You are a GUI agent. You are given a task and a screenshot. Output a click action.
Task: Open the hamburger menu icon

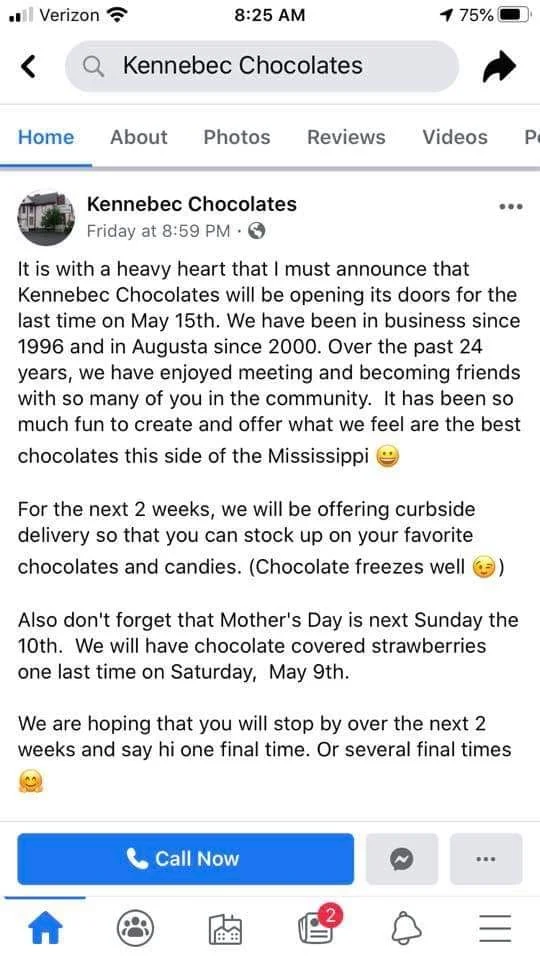[x=495, y=929]
